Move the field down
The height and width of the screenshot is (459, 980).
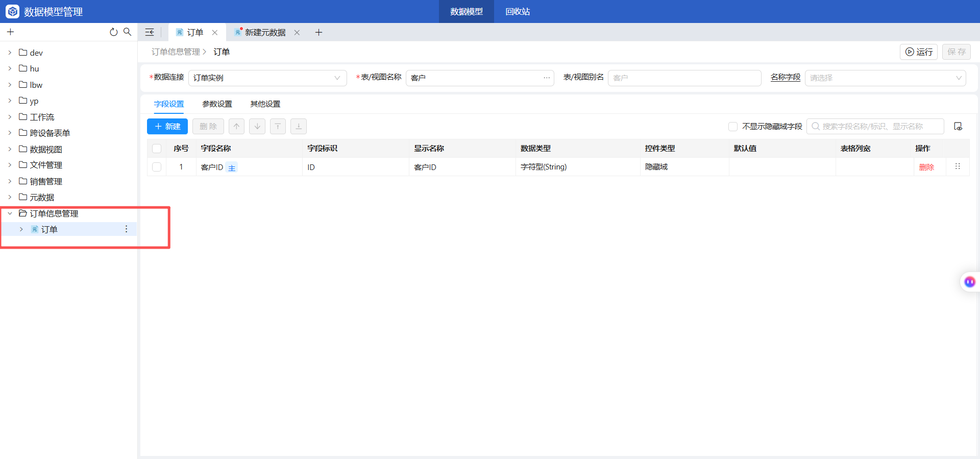(257, 127)
